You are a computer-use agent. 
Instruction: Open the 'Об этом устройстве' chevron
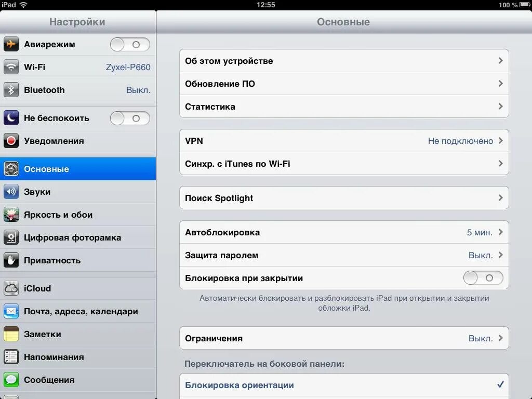click(500, 60)
